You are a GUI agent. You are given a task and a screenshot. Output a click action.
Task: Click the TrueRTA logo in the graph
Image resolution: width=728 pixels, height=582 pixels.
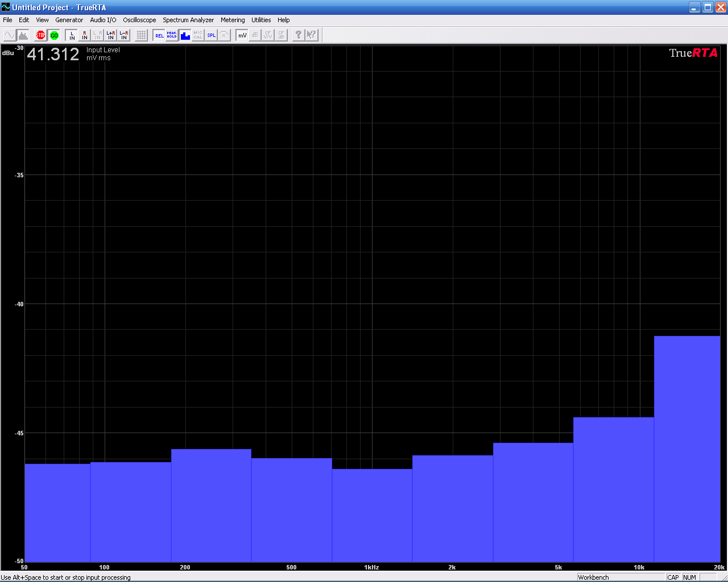[x=693, y=53]
